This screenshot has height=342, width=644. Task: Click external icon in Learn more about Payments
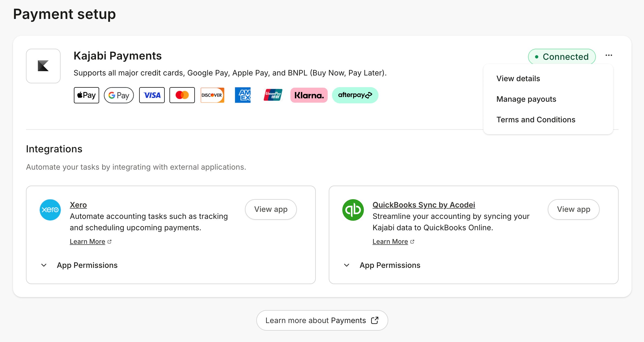click(375, 320)
